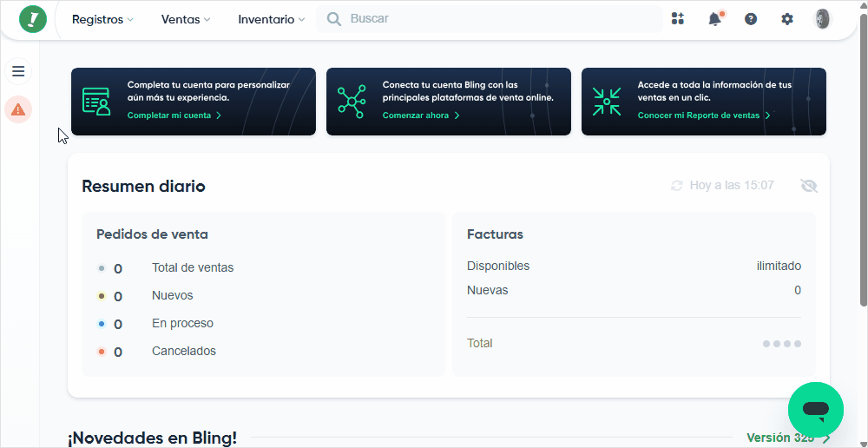Open the help question mark icon
The width and height of the screenshot is (868, 448).
coord(751,19)
